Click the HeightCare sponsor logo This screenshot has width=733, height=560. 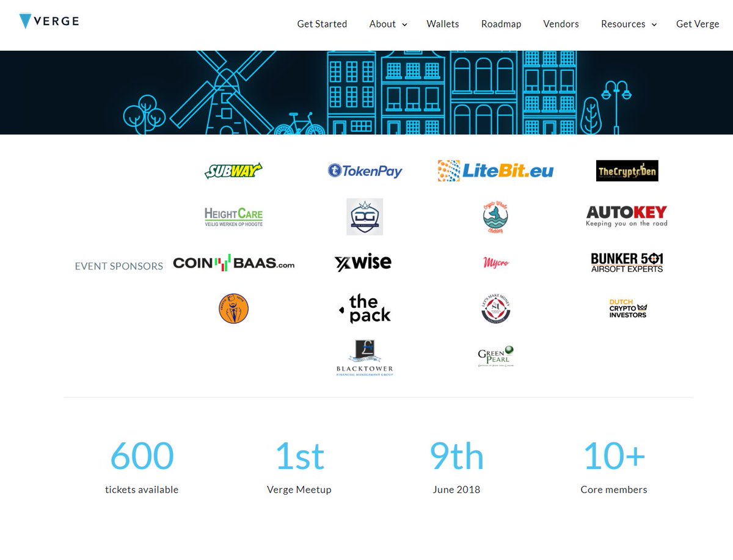[233, 216]
